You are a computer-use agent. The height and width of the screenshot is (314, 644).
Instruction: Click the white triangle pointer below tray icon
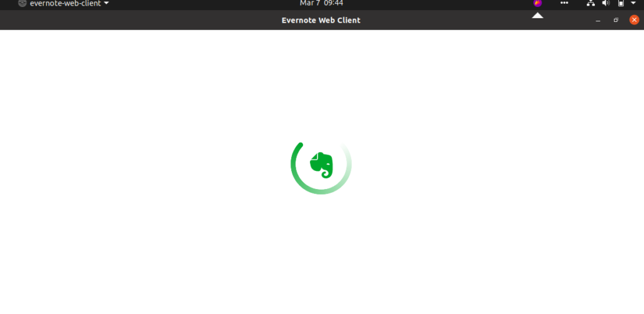[537, 16]
